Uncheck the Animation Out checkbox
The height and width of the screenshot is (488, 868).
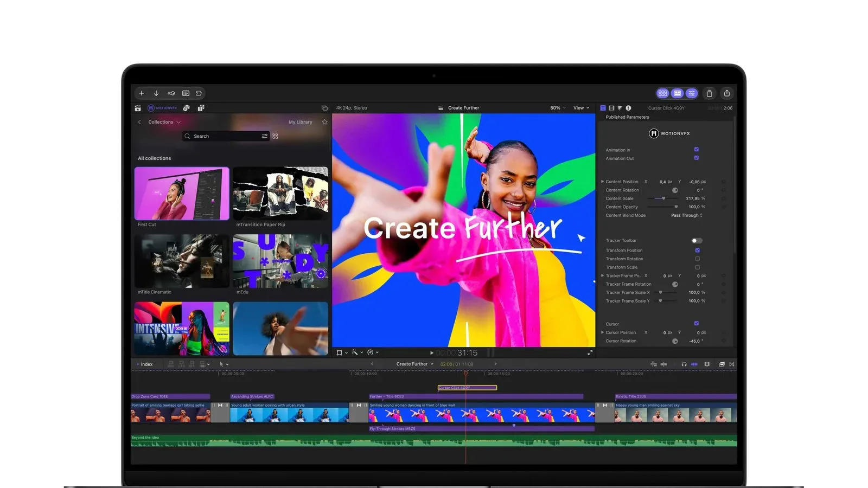(697, 158)
